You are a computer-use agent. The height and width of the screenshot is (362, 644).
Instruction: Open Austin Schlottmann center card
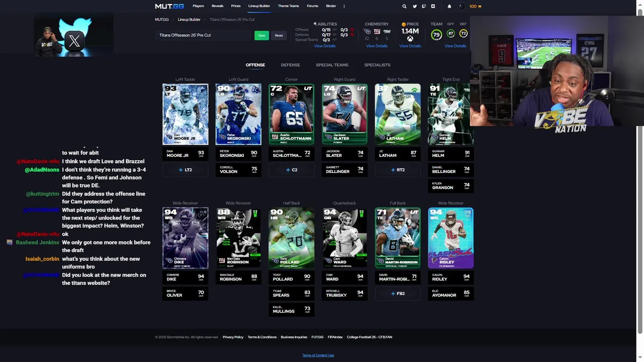[x=291, y=114]
